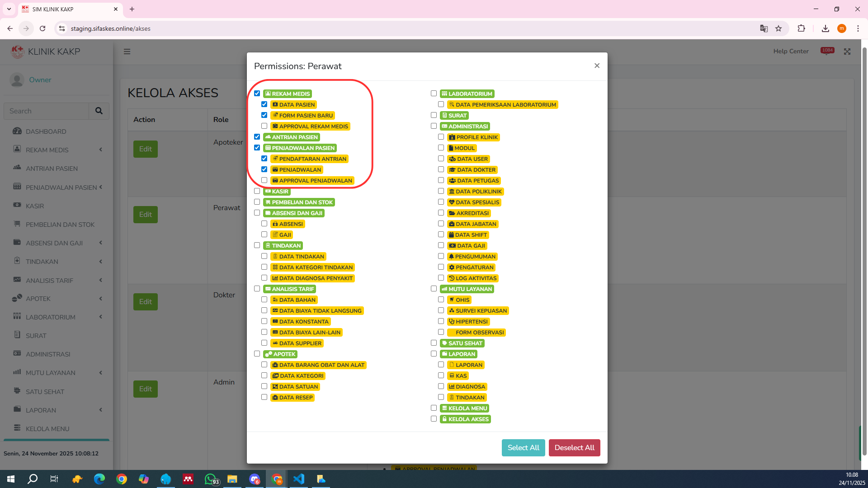Close the Permissions dialog with X

click(597, 66)
